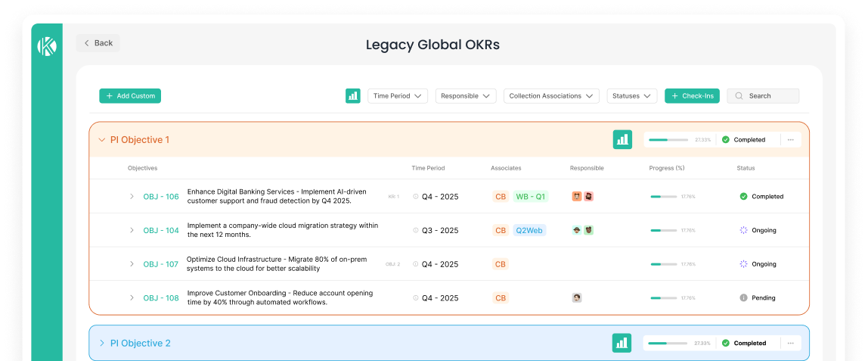Image resolution: width=868 pixels, height=361 pixels.
Task: Click the Associates column header
Action: 506,168
